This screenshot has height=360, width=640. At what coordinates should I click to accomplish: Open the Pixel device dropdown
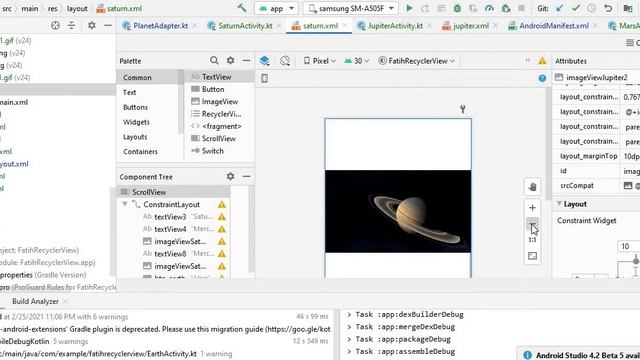click(320, 61)
